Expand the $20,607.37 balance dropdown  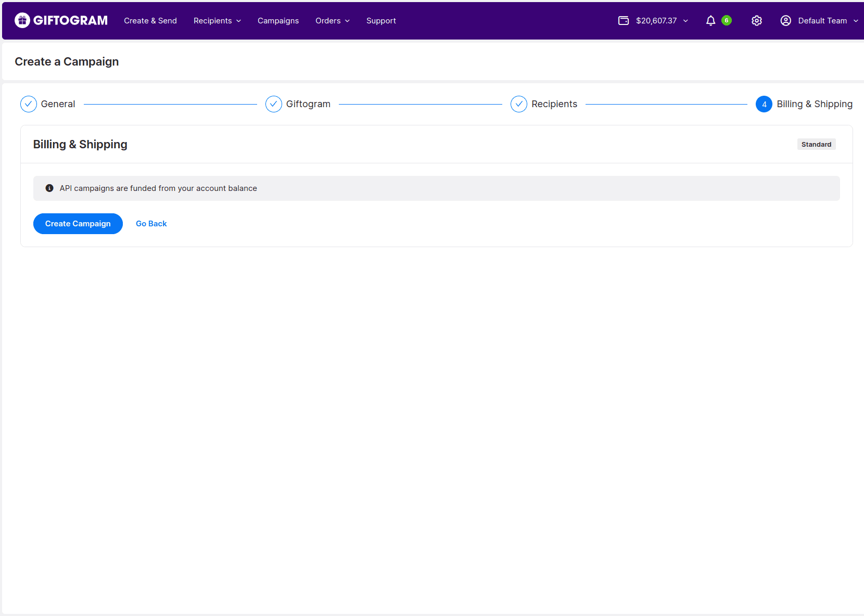[685, 21]
